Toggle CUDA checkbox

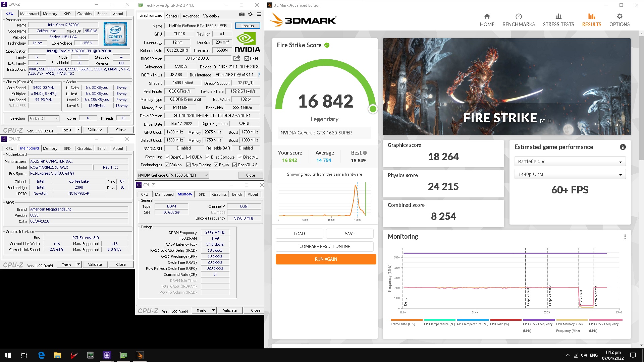189,157
